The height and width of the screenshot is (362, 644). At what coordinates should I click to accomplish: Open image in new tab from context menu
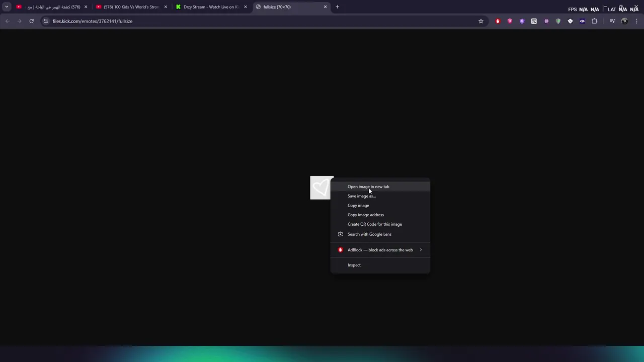point(380,187)
